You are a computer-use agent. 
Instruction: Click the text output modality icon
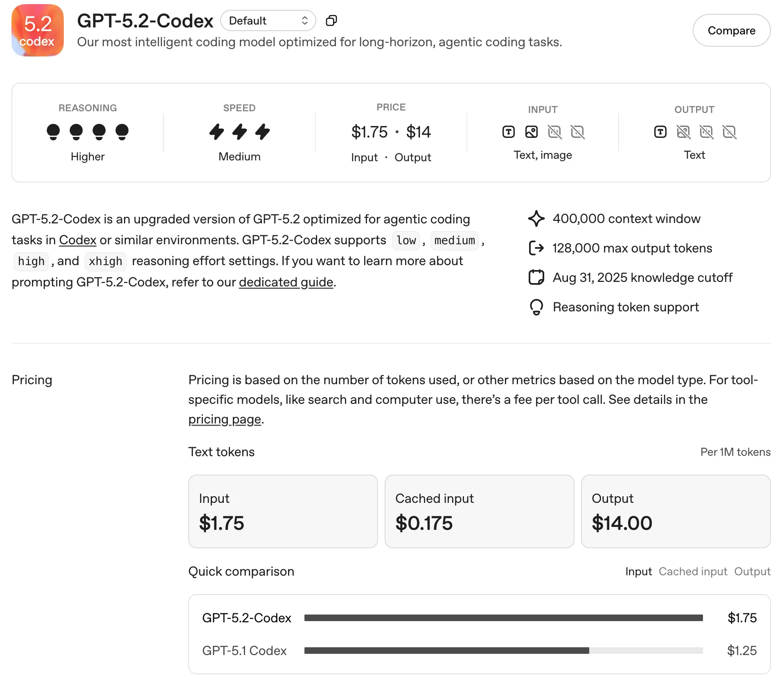pyautogui.click(x=660, y=132)
